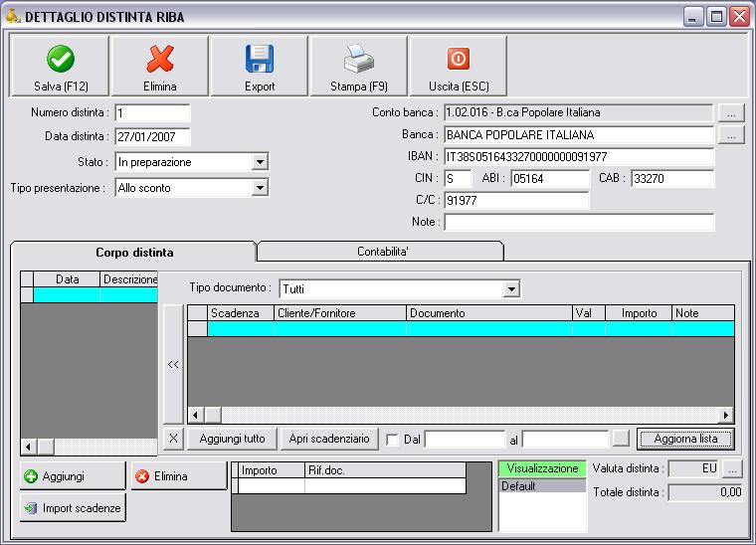Click the floppy disk Export icon
Screen dimensions: 756x545
[x=260, y=59]
